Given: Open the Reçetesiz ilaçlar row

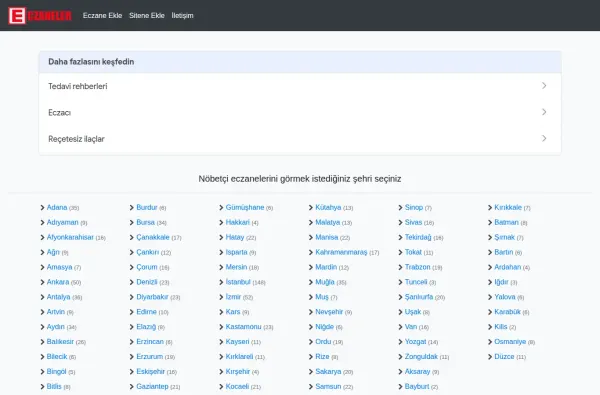Looking at the screenshot, I should 300,139.
